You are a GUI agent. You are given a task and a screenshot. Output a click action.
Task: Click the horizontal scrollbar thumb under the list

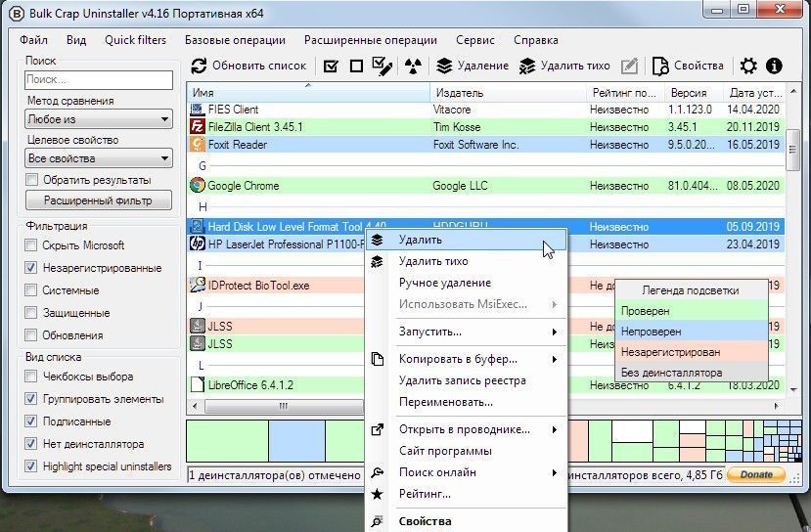tap(284, 407)
